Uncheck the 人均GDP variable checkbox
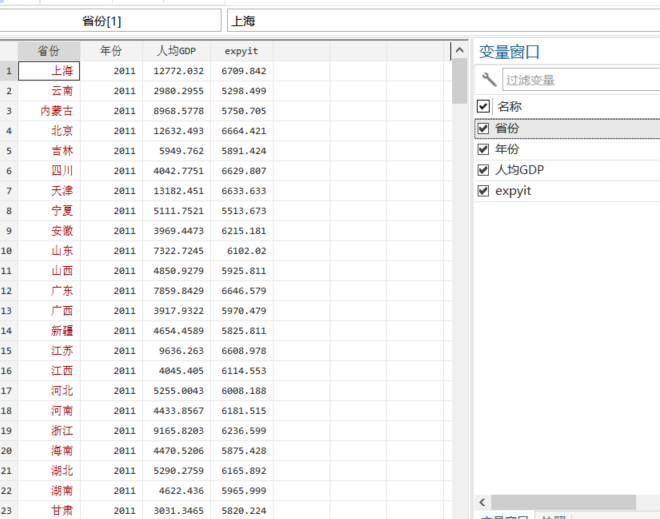 (483, 170)
